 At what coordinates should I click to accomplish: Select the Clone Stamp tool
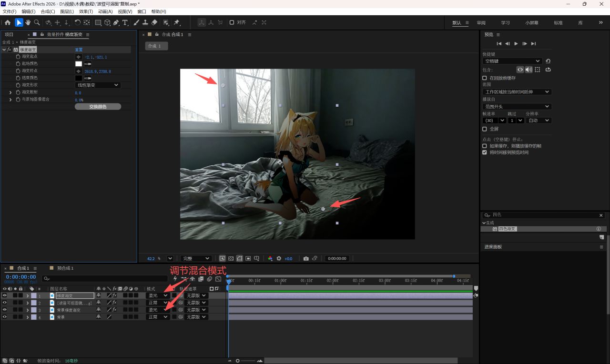click(x=145, y=22)
